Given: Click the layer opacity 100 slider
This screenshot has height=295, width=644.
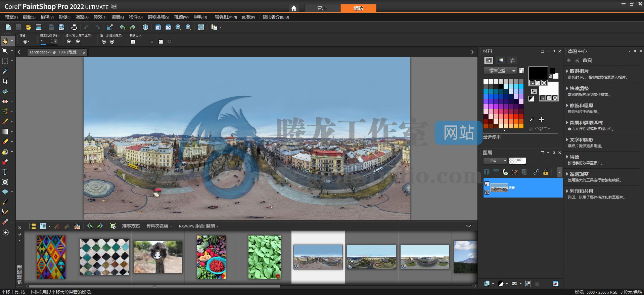Looking at the screenshot, I should 517,161.
